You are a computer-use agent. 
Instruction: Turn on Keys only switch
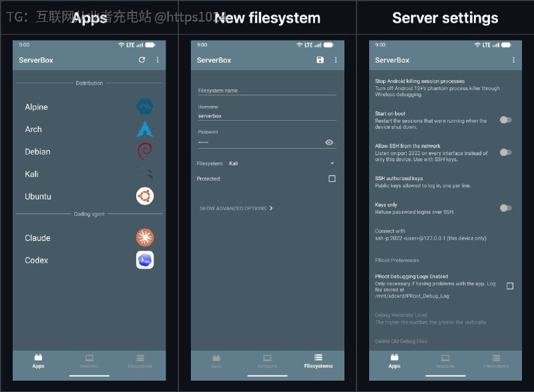(506, 208)
